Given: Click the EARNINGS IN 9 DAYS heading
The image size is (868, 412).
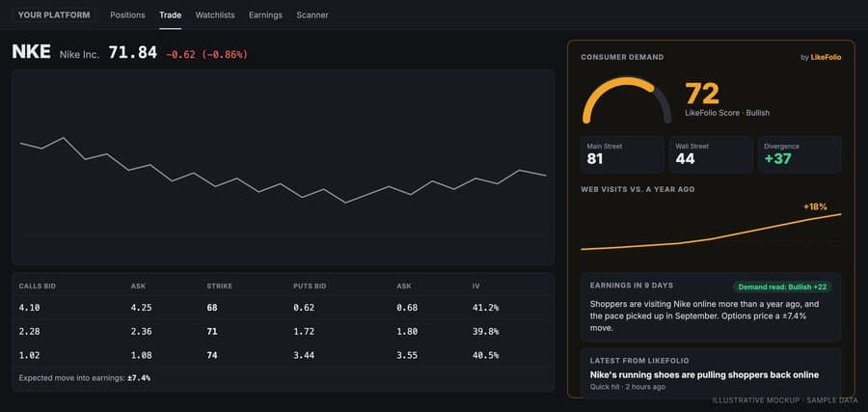Looking at the screenshot, I should coord(632,286).
